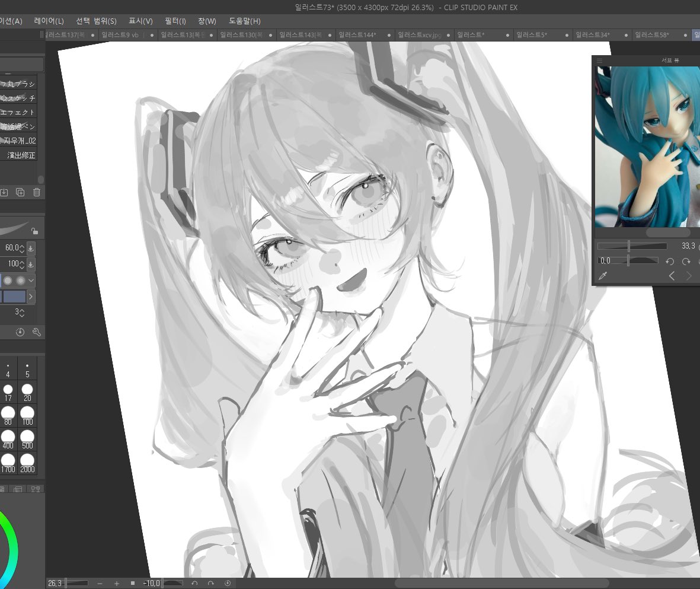This screenshot has height=589, width=700.
Task: Choose brush size preset 500
Action: pyautogui.click(x=27, y=440)
